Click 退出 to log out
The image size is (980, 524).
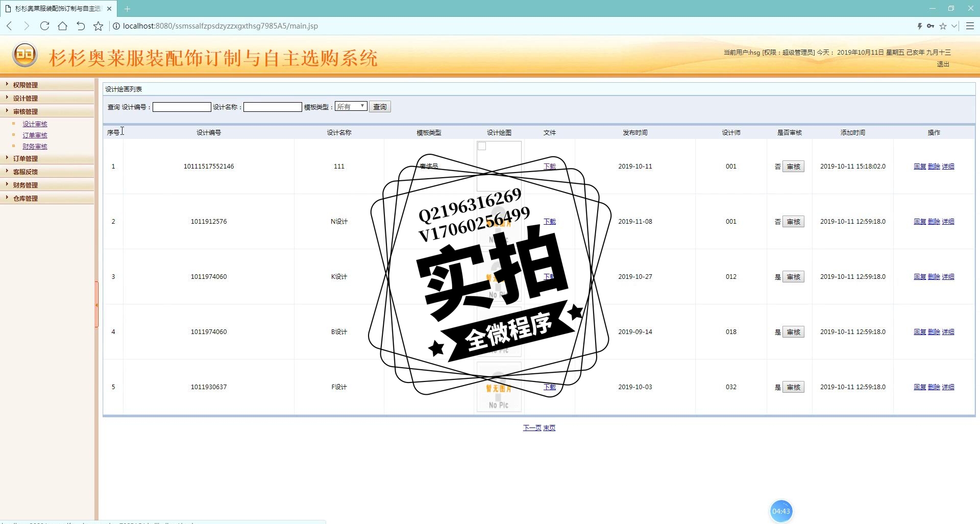(943, 64)
